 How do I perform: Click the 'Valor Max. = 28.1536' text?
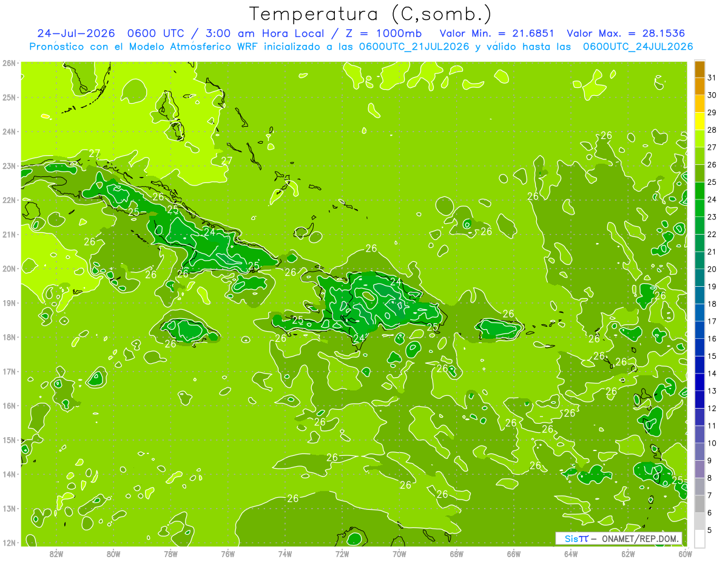(x=627, y=33)
